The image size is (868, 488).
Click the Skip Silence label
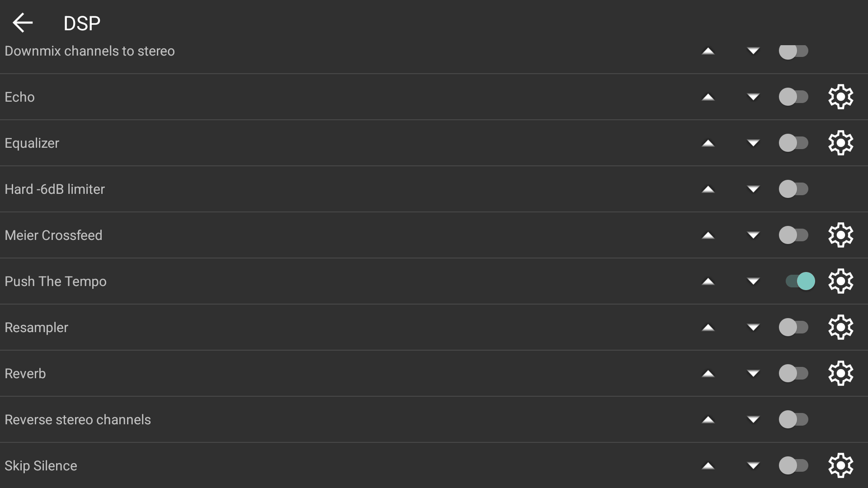point(41,465)
